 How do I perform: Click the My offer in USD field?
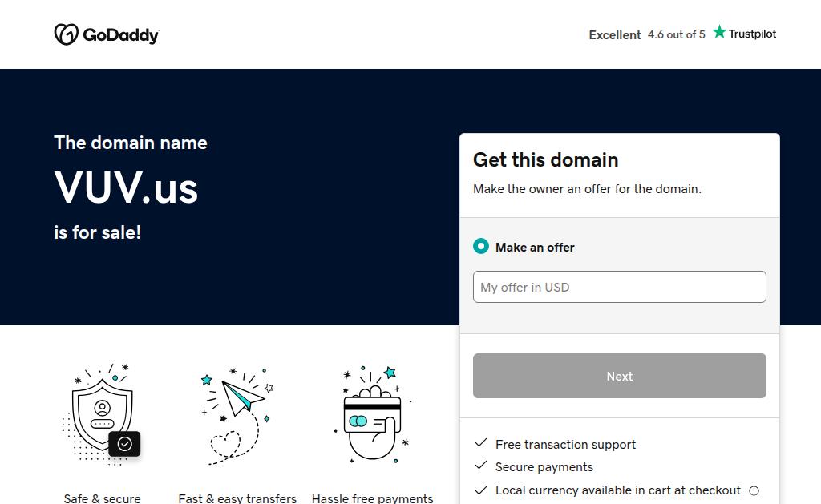coord(620,287)
